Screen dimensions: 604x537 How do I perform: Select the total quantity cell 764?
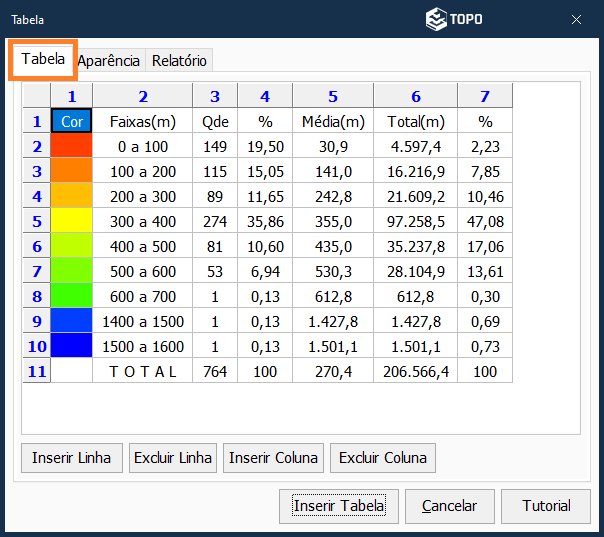pos(215,371)
